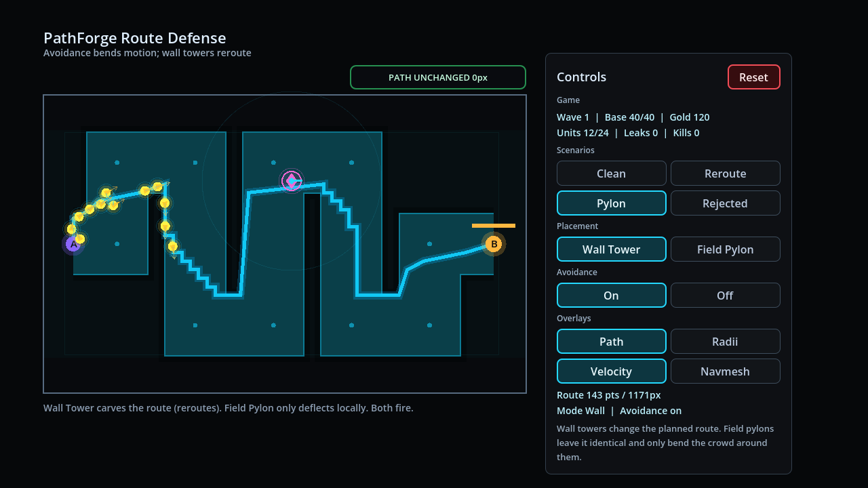Turn avoidance On

(611, 296)
